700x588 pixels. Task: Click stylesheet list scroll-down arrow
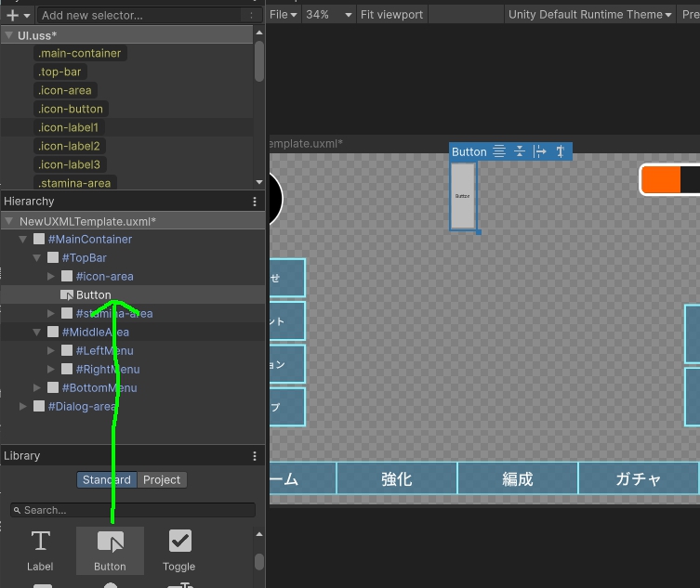click(259, 182)
